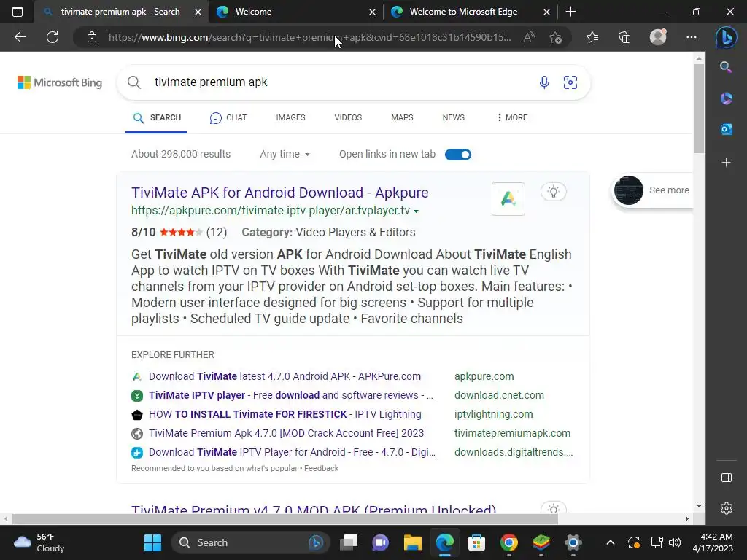
Task: Go back to previous page
Action: [x=20, y=37]
